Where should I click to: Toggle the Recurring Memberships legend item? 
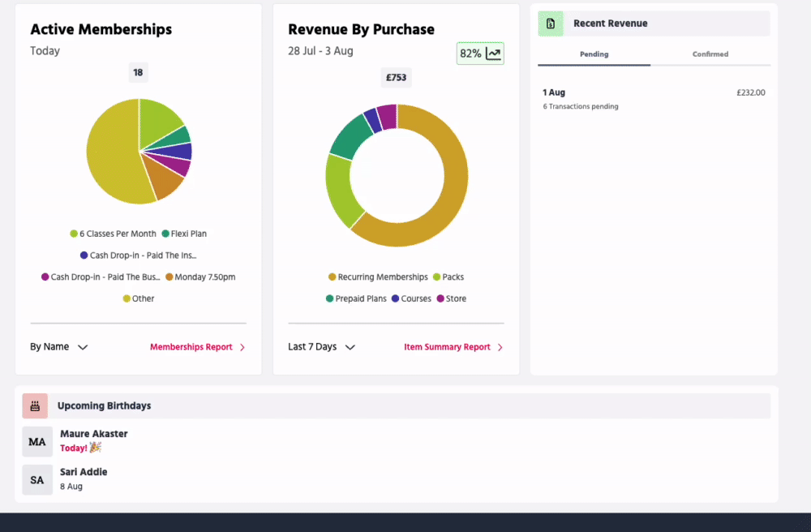(378, 277)
